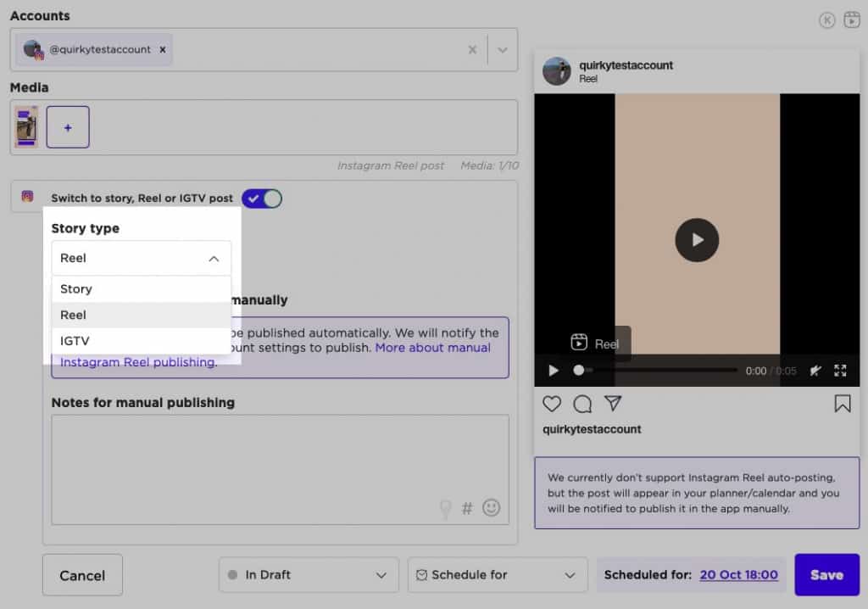The width and height of the screenshot is (868, 609).
Task: Cancel the post editing
Action: click(x=82, y=575)
